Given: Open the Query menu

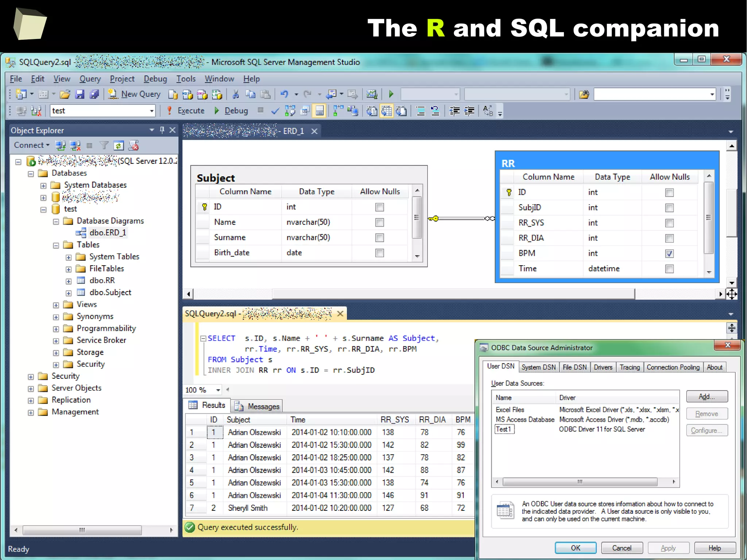Looking at the screenshot, I should [x=90, y=79].
